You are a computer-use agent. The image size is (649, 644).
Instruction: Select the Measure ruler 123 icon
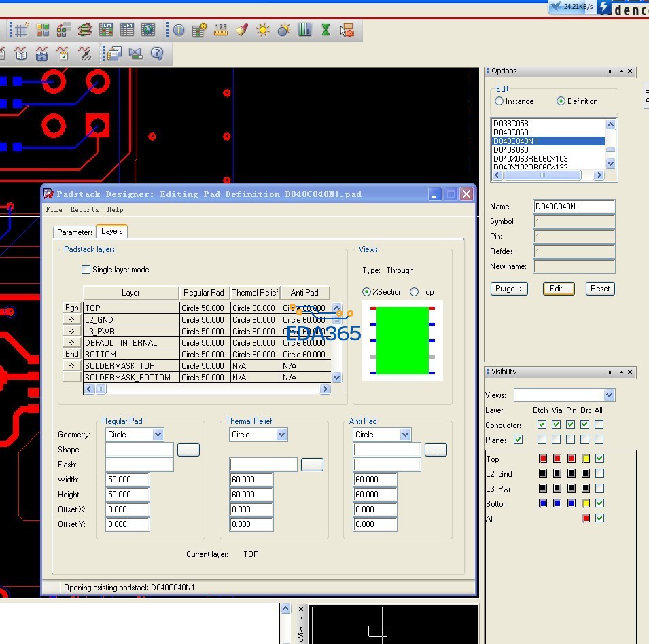(x=220, y=30)
